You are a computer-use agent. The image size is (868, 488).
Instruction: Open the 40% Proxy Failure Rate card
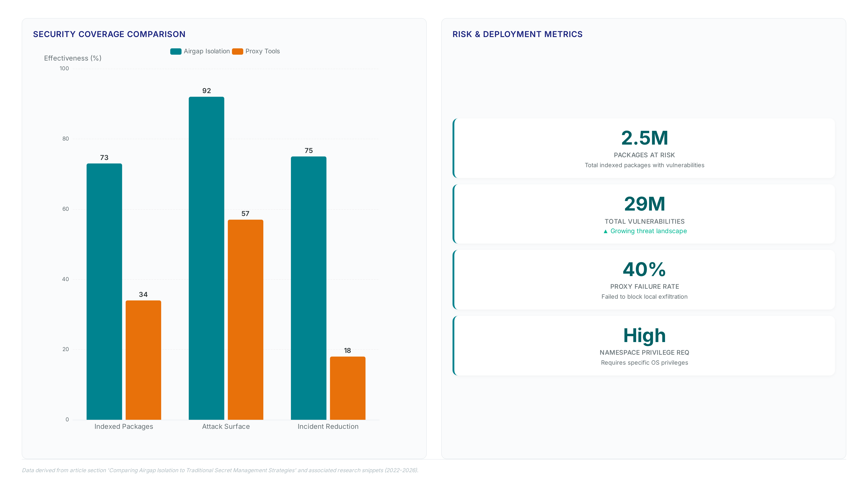pos(644,279)
